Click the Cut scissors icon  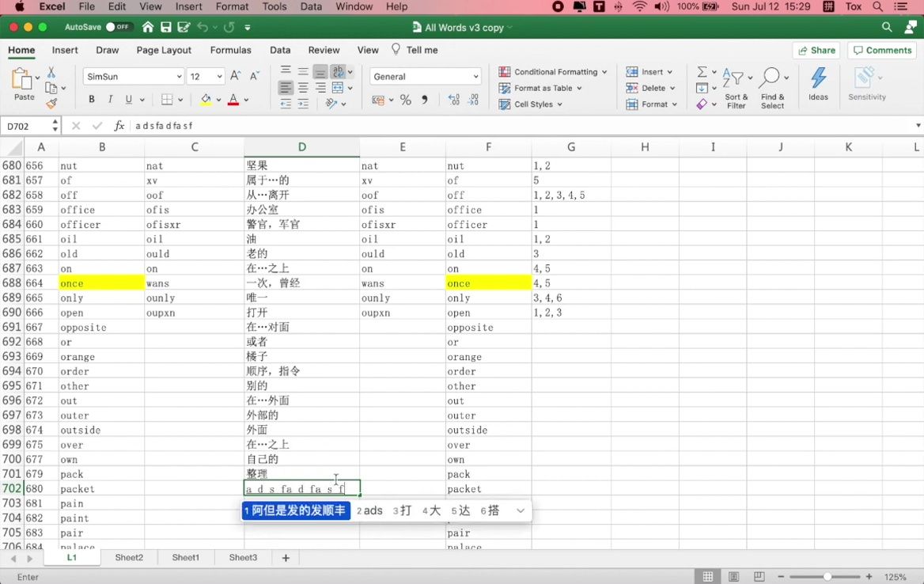pos(51,72)
